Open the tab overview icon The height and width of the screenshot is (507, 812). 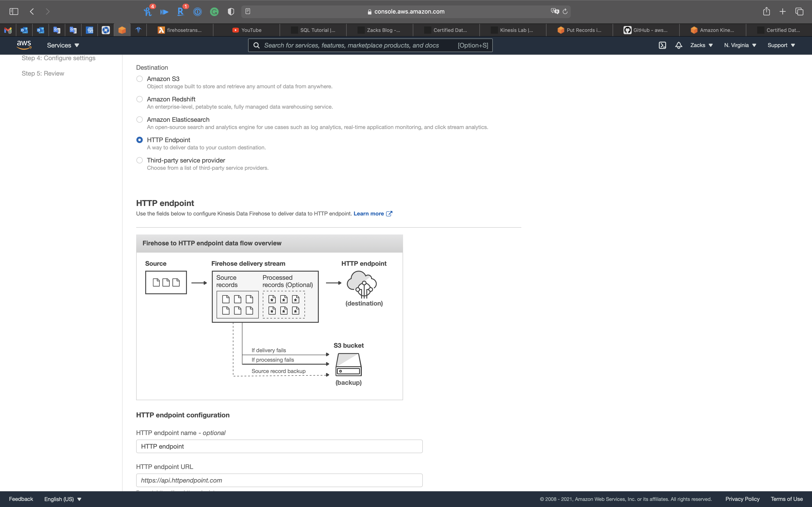[799, 11]
